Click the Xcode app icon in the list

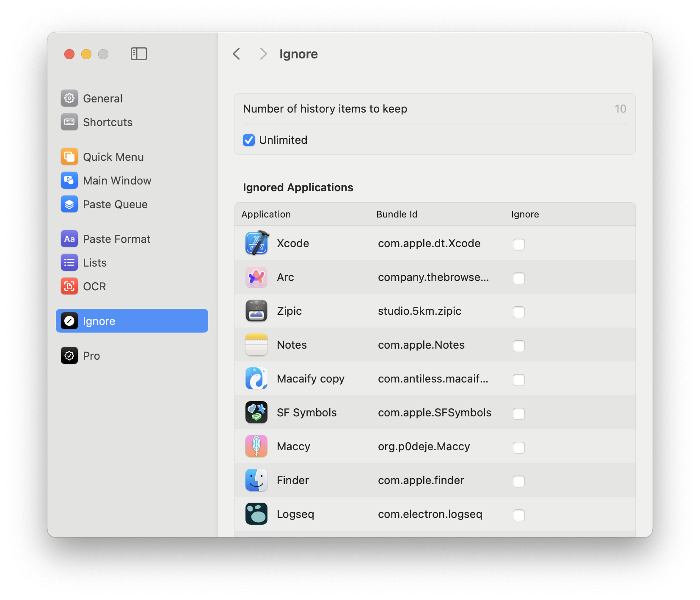pos(256,243)
